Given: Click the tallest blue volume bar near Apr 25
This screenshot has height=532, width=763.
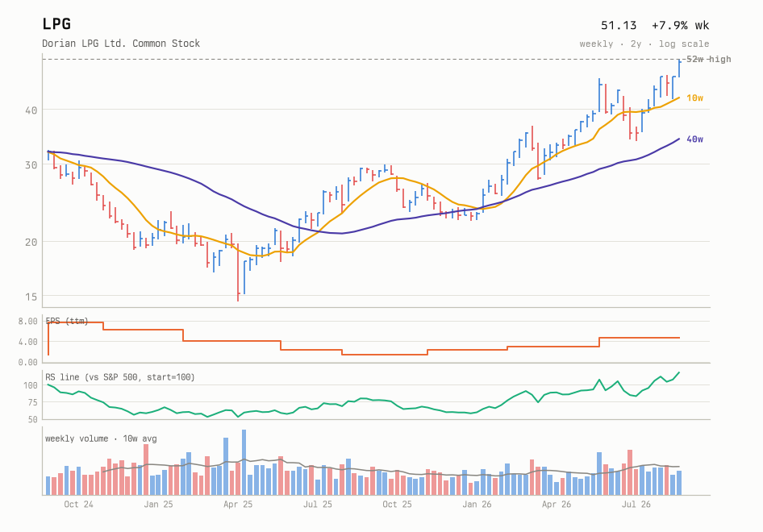Looking at the screenshot, I should tap(244, 463).
